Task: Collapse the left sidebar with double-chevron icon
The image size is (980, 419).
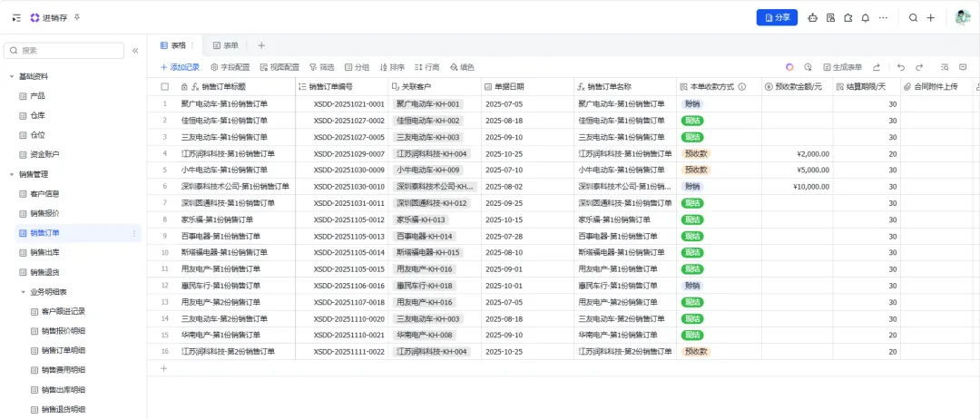Action: point(135,51)
